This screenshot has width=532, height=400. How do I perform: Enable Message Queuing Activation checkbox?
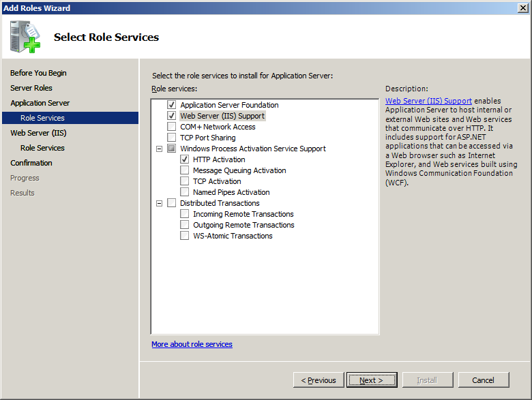[185, 170]
